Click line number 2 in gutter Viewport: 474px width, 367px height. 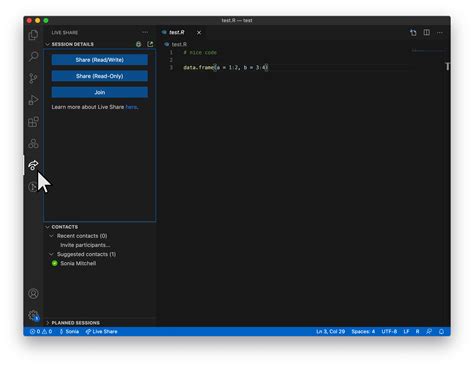[171, 60]
